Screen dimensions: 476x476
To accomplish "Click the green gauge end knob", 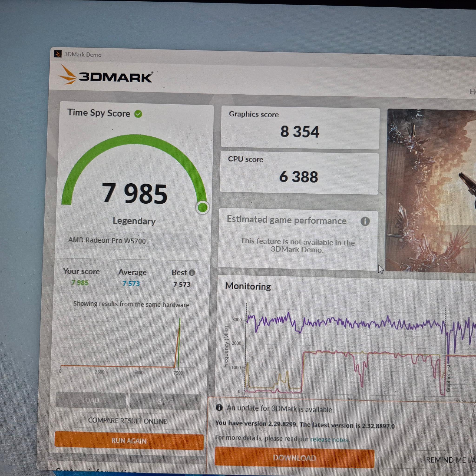I will [202, 208].
